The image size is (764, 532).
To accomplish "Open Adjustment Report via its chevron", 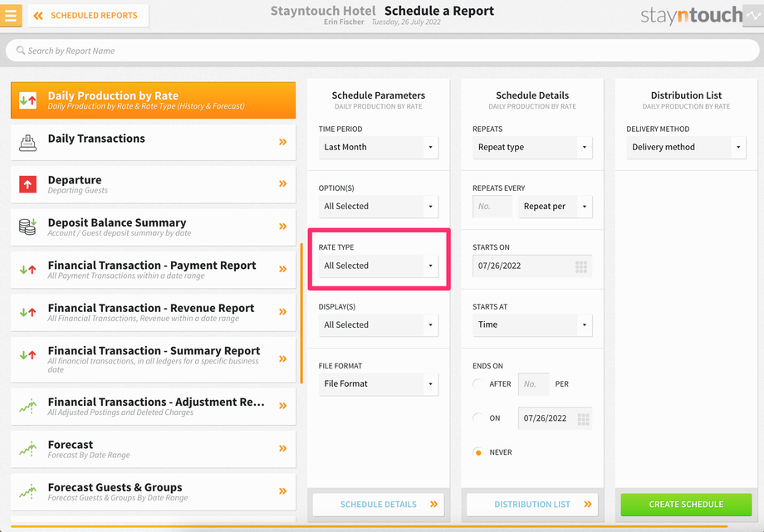I will pyautogui.click(x=282, y=406).
